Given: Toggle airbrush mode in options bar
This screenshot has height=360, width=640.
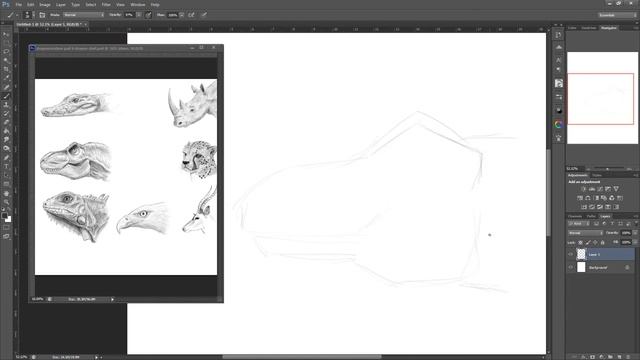Looking at the screenshot, I should pyautogui.click(x=191, y=15).
